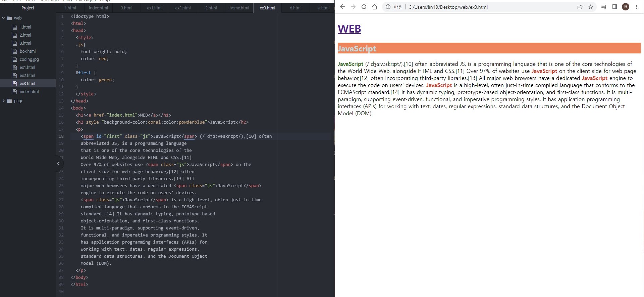Open index.html from the project tree
This screenshot has height=297, width=644.
point(29,91)
